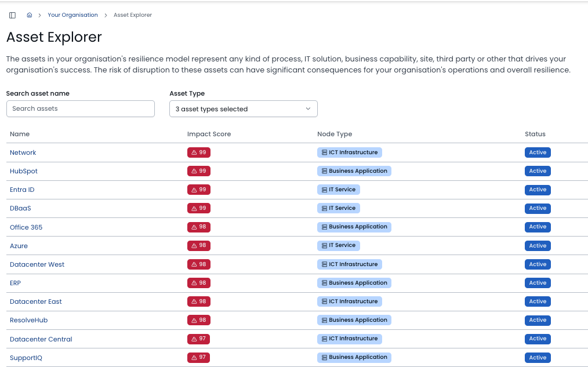Click warning icon in Network's impact score
The width and height of the screenshot is (588, 367).
click(194, 152)
